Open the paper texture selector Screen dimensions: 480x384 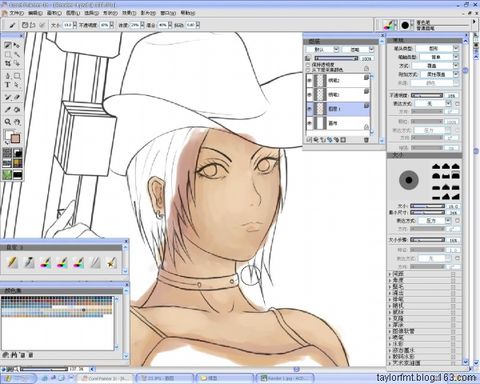8,153
